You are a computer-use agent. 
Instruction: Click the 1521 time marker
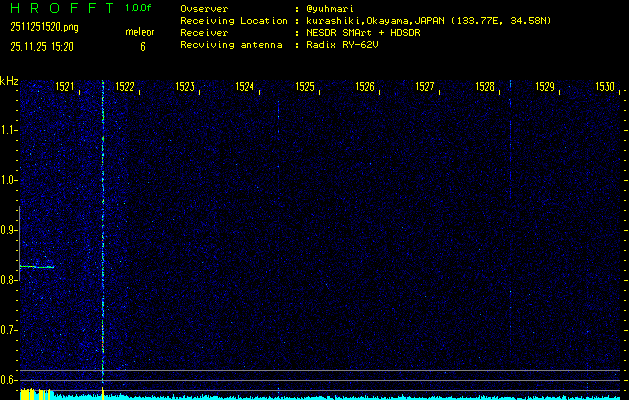point(65,87)
